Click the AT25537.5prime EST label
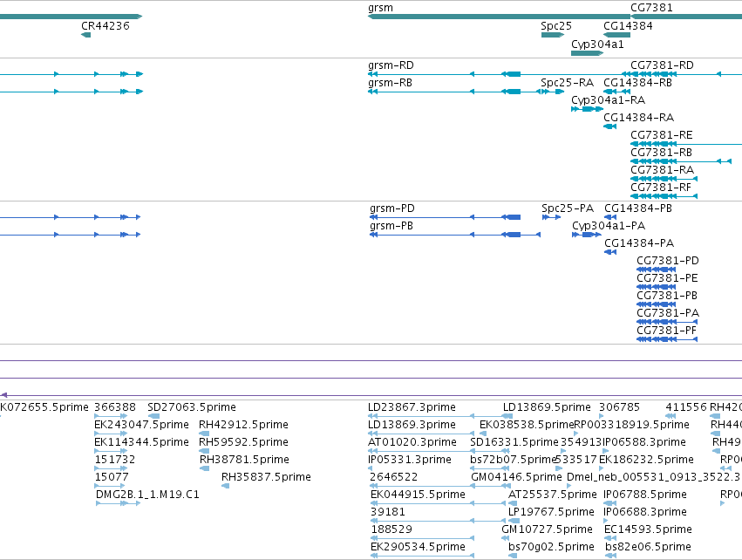This screenshot has width=742, height=560. 552,495
